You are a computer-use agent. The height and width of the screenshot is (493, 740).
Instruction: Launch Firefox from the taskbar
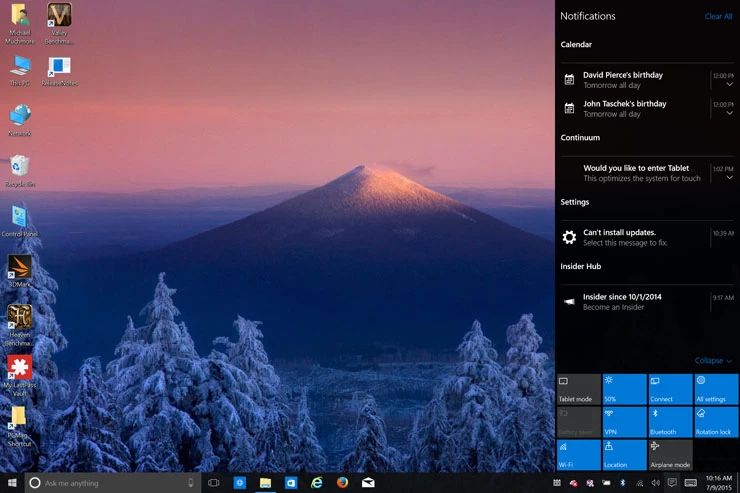[342, 483]
